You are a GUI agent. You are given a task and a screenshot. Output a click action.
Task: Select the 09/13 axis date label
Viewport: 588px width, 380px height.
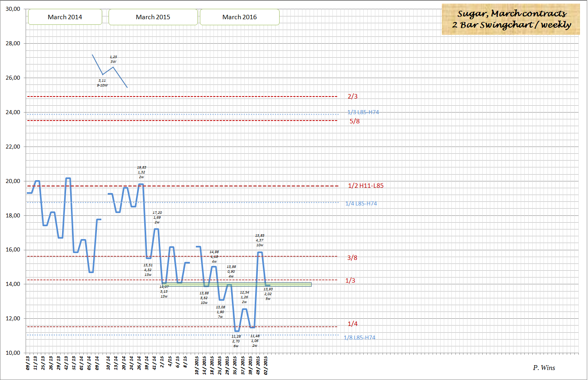pos(28,362)
